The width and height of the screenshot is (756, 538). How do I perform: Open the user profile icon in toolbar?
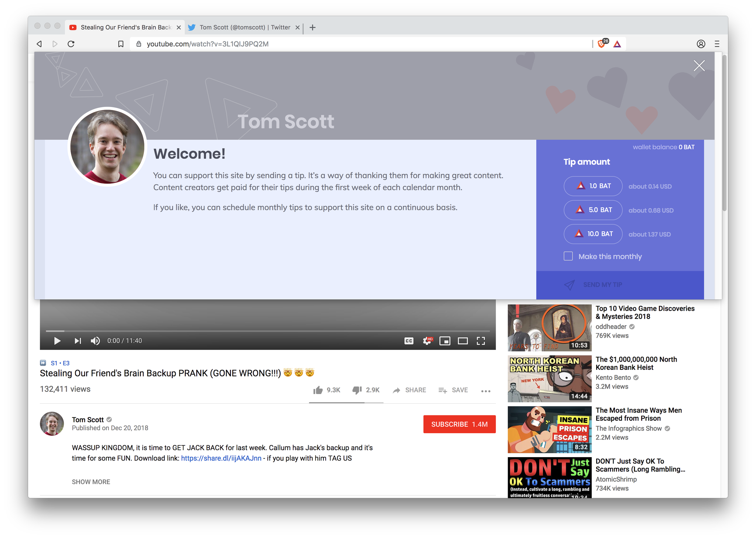[701, 44]
